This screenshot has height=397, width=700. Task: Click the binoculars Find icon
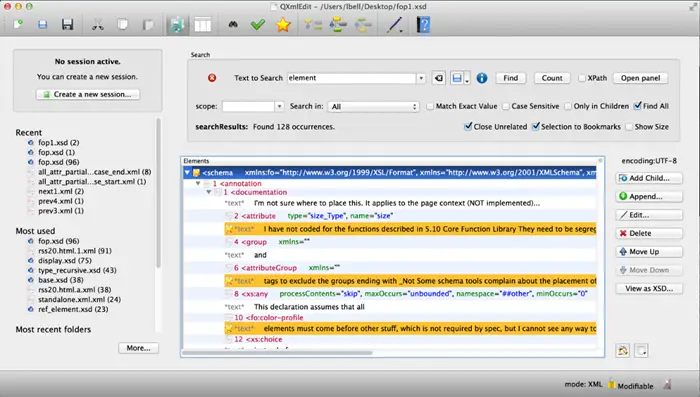(233, 25)
